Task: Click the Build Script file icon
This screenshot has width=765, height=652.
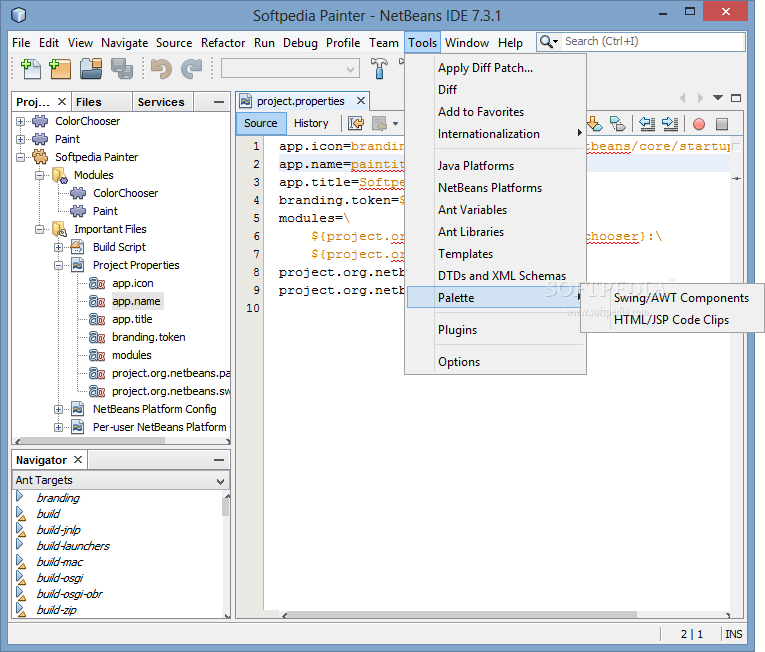Action: click(x=78, y=247)
